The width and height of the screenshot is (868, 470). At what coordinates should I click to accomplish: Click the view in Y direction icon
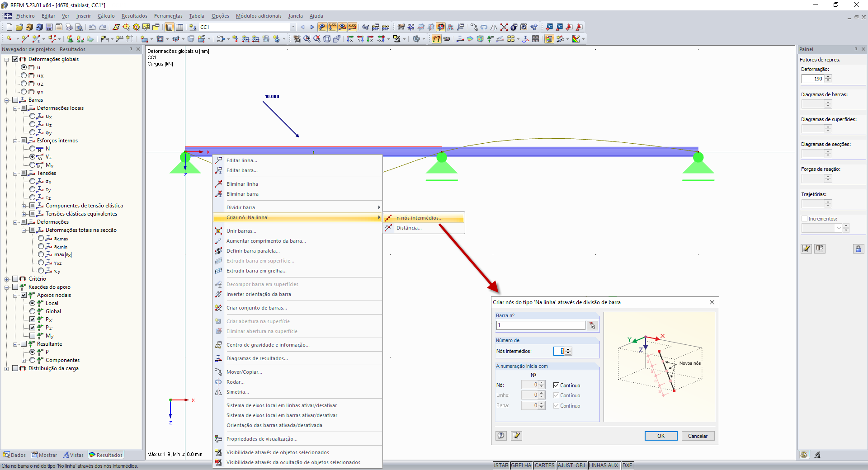pos(360,39)
